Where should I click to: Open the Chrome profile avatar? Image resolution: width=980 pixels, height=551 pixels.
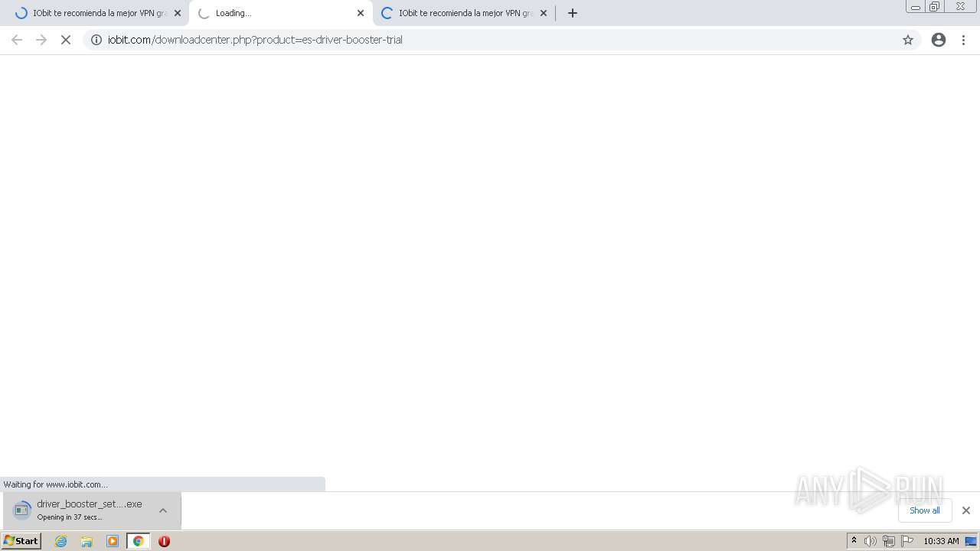point(939,40)
